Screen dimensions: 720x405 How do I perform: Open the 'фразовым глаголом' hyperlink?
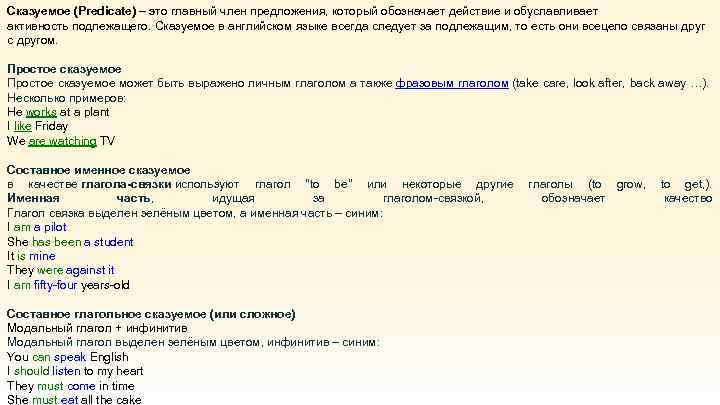[x=452, y=84]
